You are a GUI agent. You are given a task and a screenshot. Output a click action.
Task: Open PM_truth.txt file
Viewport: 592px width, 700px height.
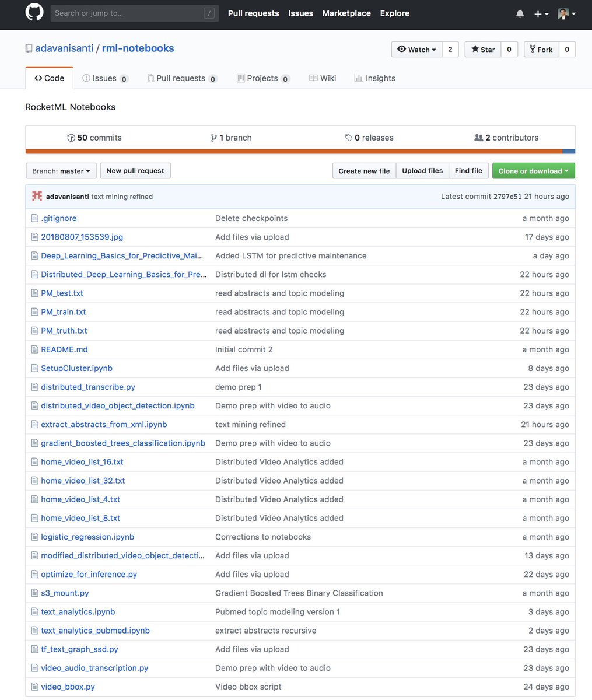pos(64,331)
